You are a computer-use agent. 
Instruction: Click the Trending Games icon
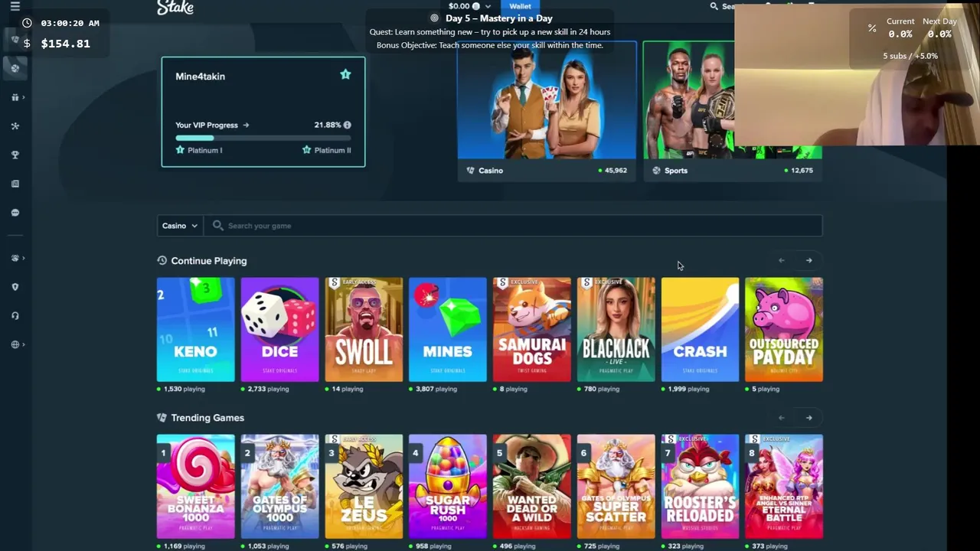pos(162,418)
